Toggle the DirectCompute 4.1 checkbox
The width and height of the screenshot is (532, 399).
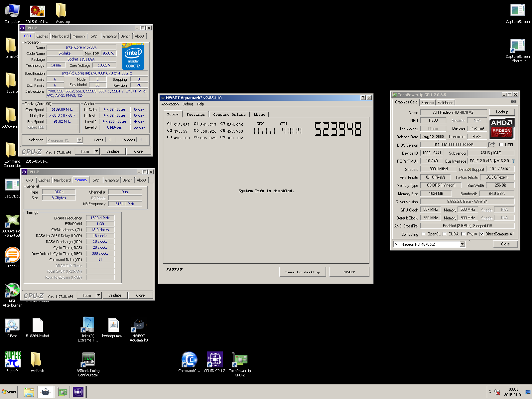coord(481,234)
